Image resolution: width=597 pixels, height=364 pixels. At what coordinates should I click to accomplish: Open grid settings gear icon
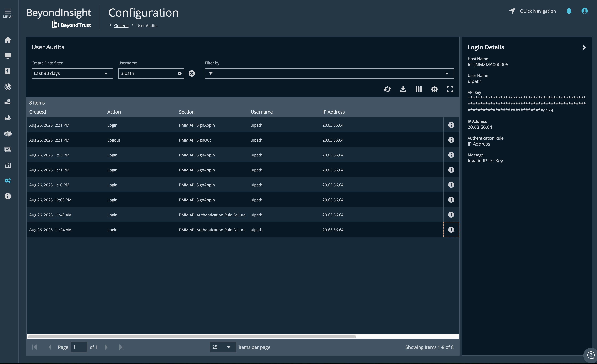[x=434, y=89]
